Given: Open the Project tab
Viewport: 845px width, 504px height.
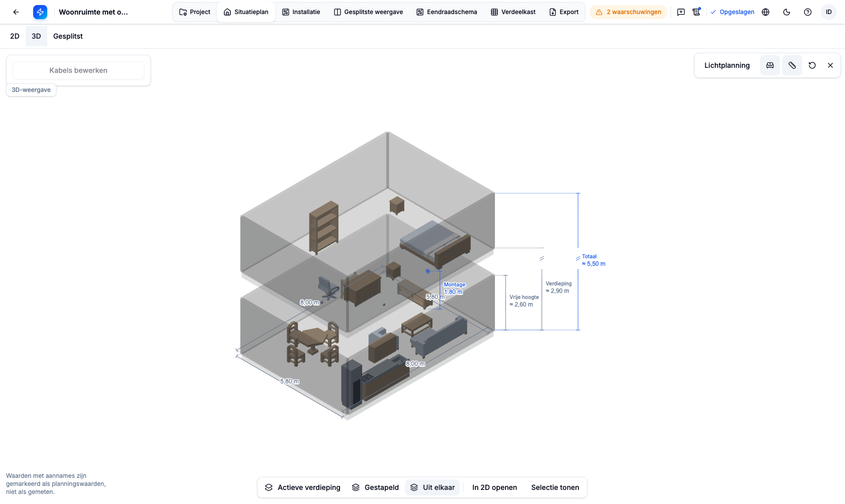Looking at the screenshot, I should point(195,12).
